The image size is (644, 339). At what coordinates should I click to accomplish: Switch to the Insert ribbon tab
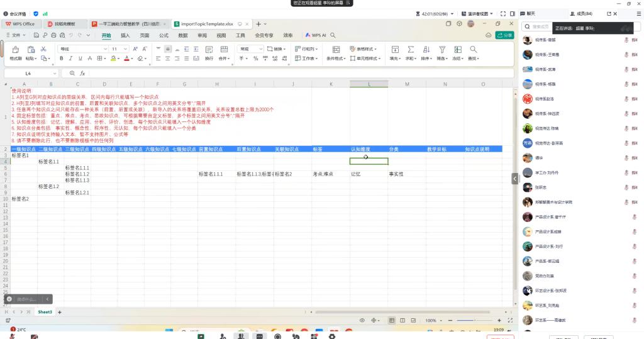(125, 35)
